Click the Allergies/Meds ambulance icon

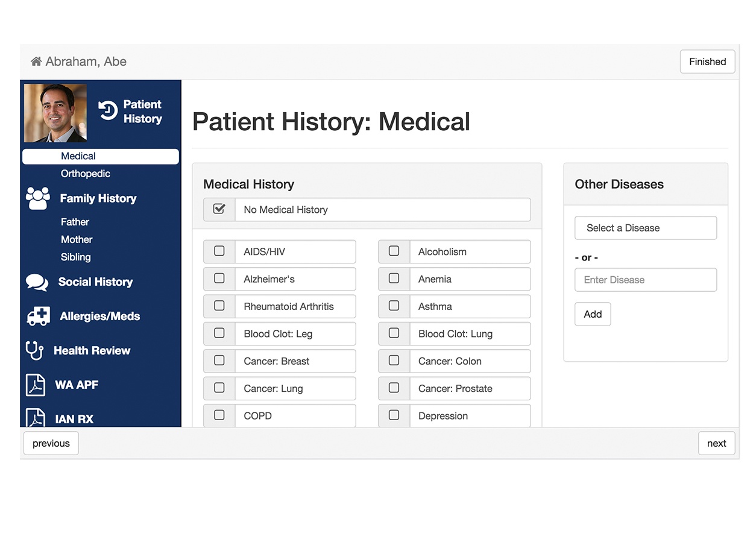(39, 316)
